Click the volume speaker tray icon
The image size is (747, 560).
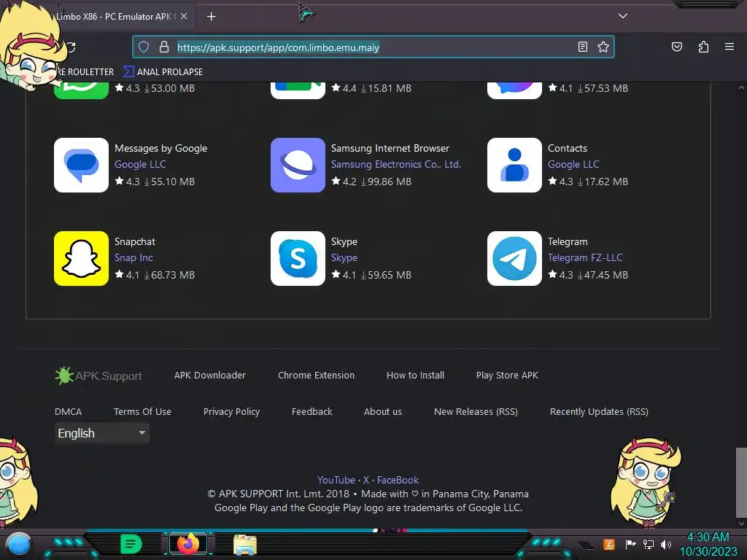[x=666, y=544]
